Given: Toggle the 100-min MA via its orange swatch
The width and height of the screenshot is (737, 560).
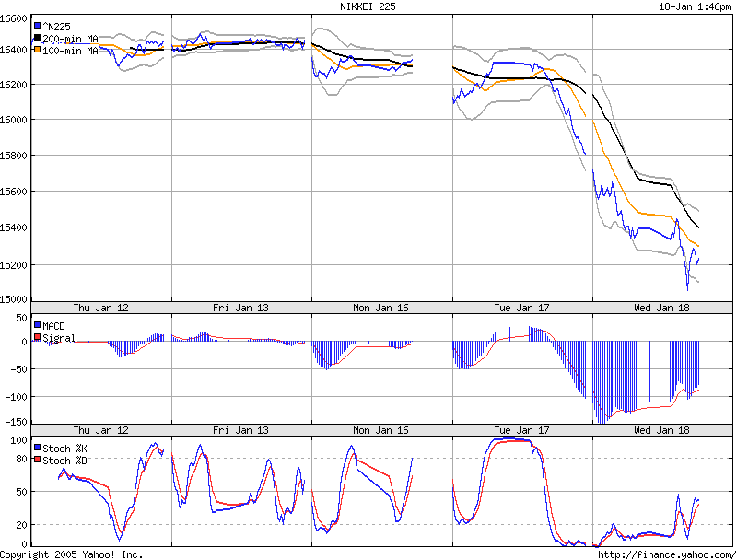Looking at the screenshot, I should click(39, 51).
